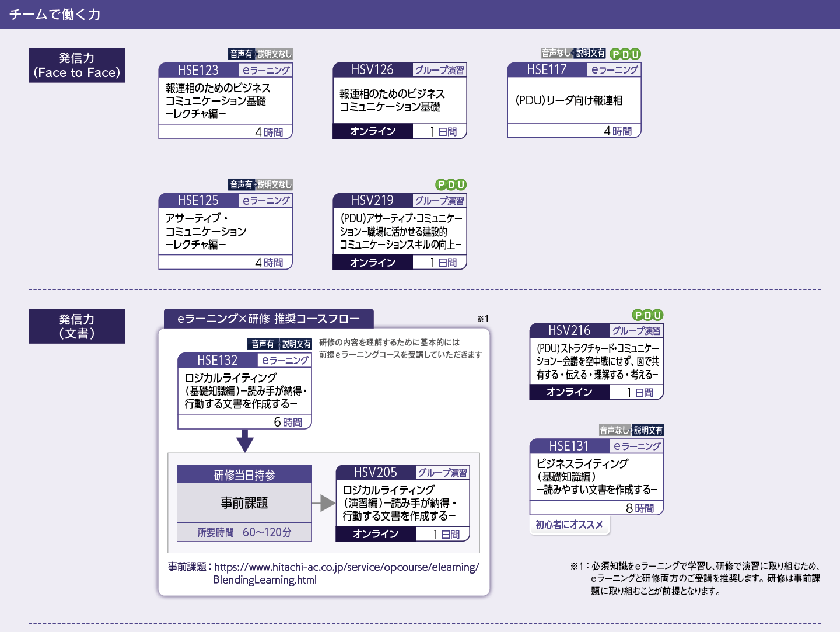Click the チームで働く力 header title
The height and width of the screenshot is (632, 840).
pyautogui.click(x=55, y=15)
